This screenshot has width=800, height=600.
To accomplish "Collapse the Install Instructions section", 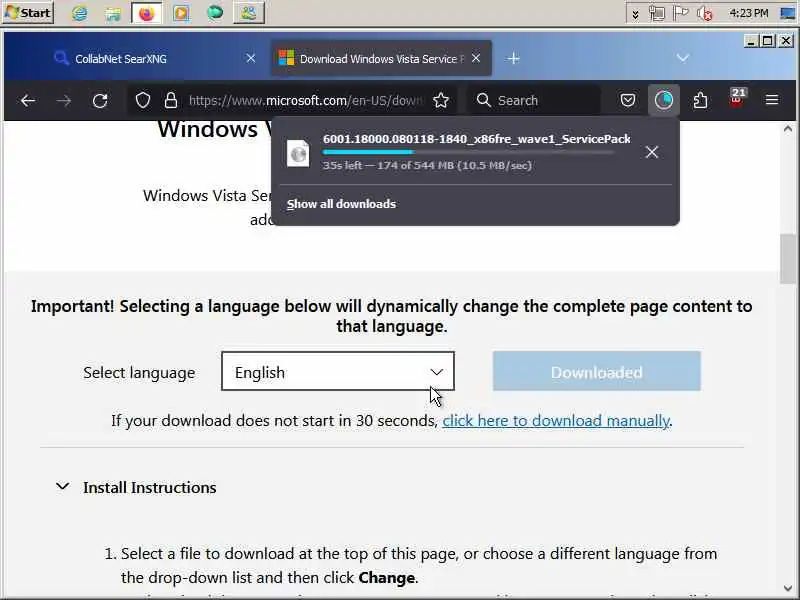I will (x=63, y=487).
